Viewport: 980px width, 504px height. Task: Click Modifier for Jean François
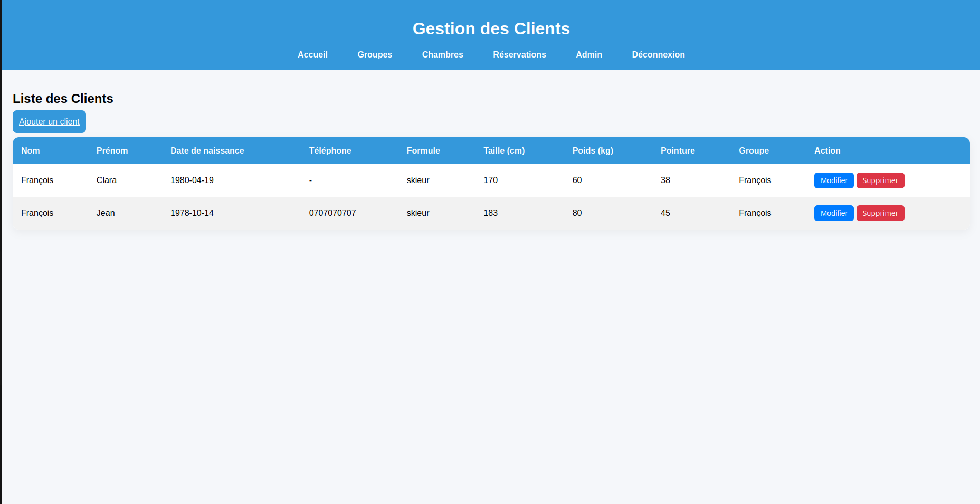pos(833,213)
